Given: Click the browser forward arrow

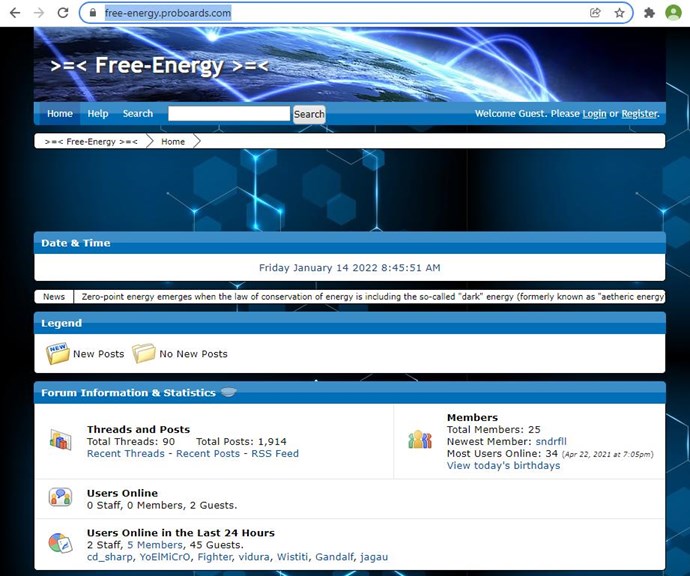Looking at the screenshot, I should [39, 13].
